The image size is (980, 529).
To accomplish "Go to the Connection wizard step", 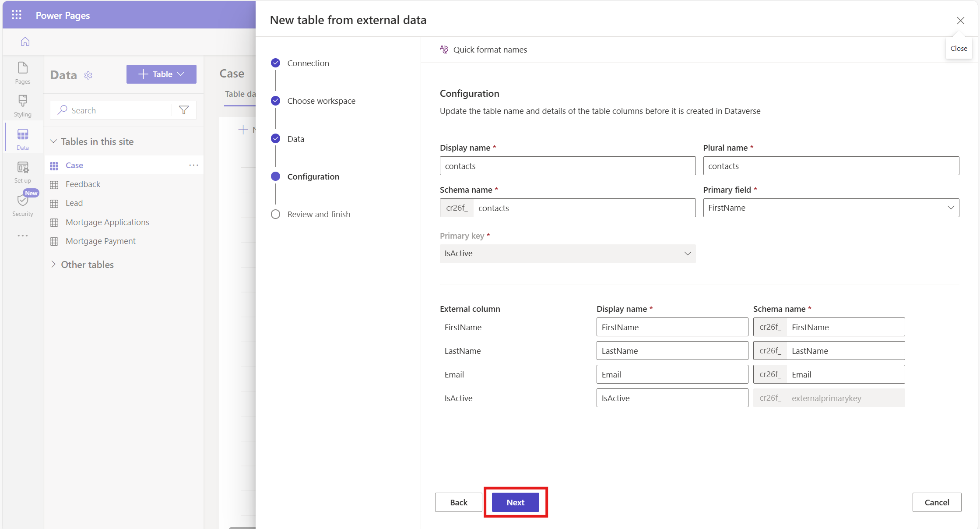I will click(x=308, y=63).
